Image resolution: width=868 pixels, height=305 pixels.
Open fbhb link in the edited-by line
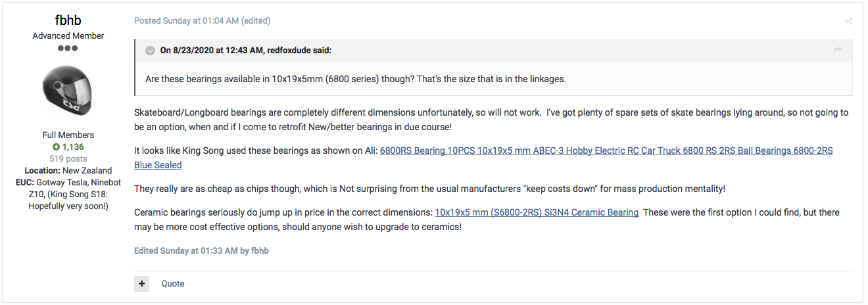tap(259, 250)
